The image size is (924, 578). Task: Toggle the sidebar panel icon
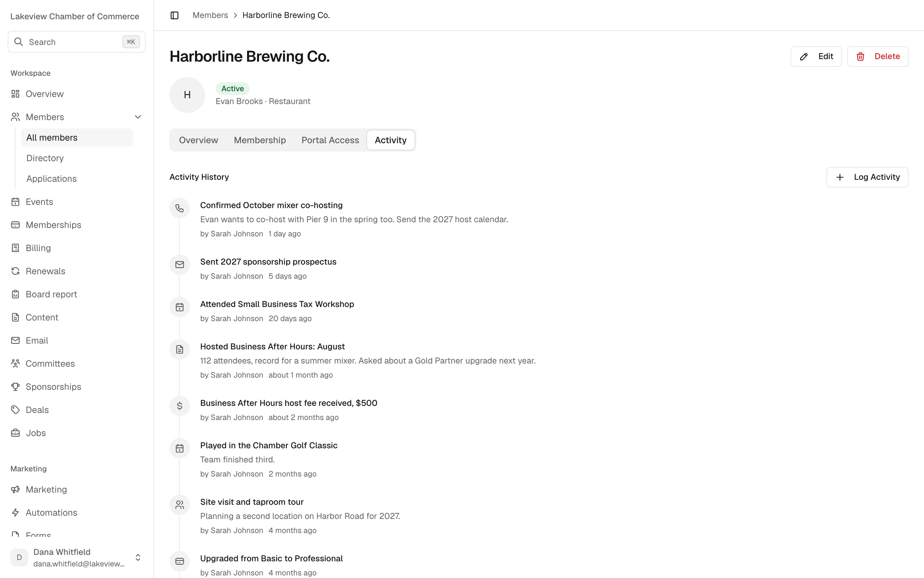175,15
